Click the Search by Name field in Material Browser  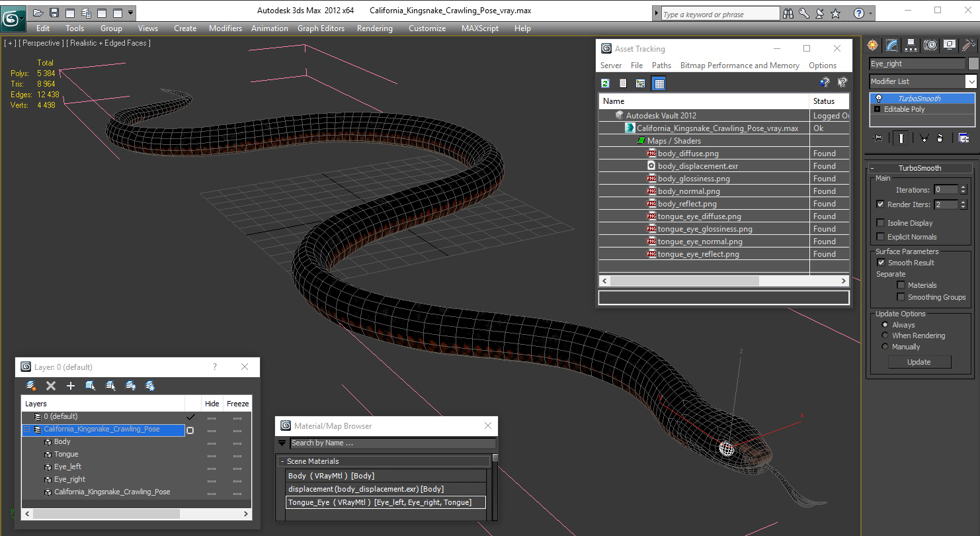click(x=393, y=443)
